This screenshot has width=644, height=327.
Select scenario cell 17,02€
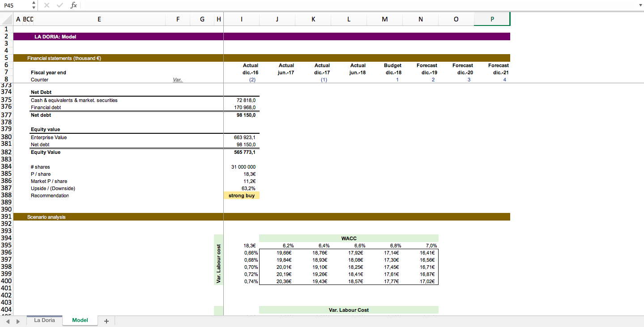[x=421, y=281]
